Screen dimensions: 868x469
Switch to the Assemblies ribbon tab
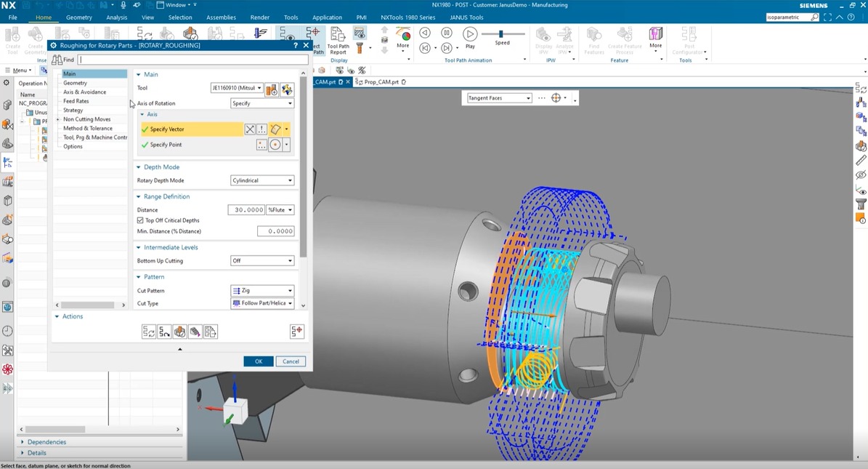pos(221,17)
